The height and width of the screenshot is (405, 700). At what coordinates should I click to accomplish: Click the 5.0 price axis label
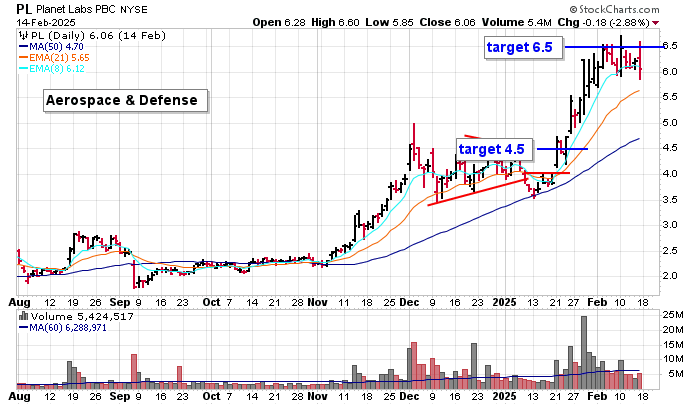point(670,122)
